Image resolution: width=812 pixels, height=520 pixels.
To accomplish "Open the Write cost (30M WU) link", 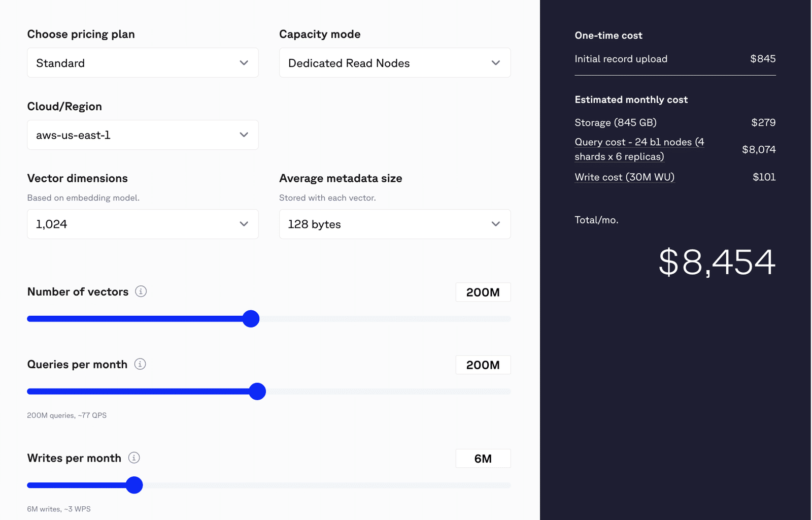I will [624, 177].
